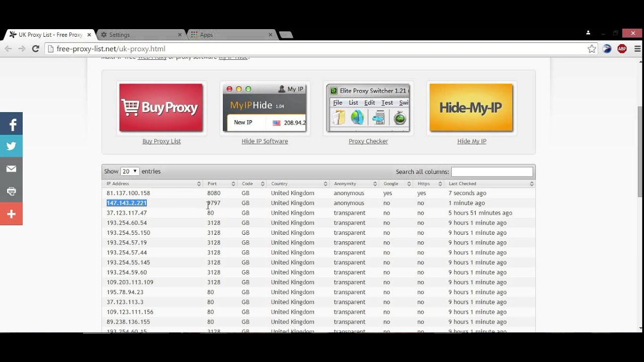644x362 pixels.
Task: Sort by Port column header
Action: pos(220,184)
